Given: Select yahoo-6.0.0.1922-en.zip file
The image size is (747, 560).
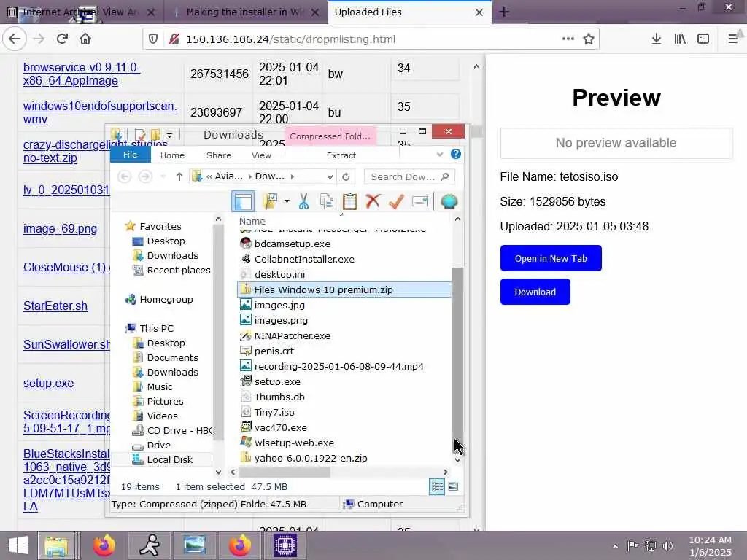Looking at the screenshot, I should pos(311,458).
